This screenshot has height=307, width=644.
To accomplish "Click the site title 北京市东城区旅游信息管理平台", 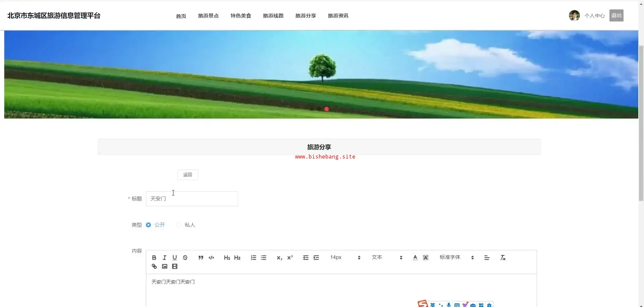I will click(54, 16).
